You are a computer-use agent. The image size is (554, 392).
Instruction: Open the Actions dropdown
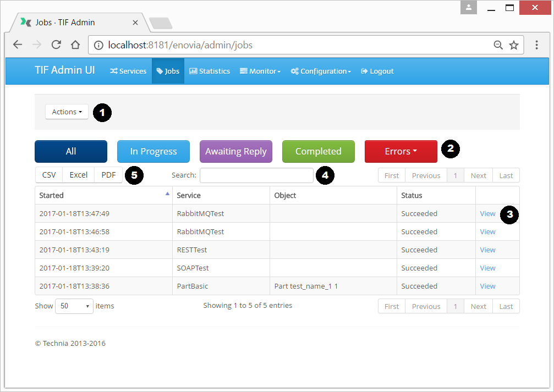[67, 112]
